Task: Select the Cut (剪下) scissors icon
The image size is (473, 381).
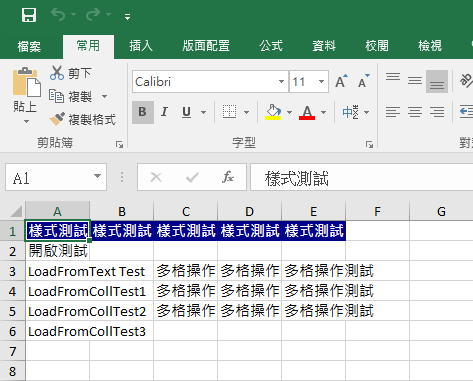Action: click(x=57, y=73)
